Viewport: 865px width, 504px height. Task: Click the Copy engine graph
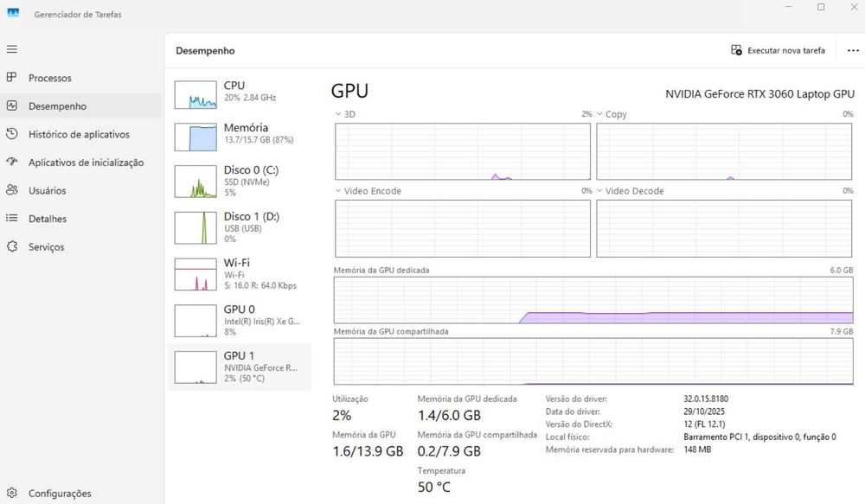tap(724, 151)
